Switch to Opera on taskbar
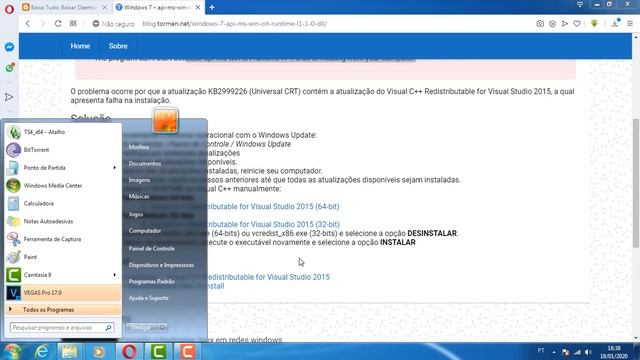 click(x=129, y=352)
